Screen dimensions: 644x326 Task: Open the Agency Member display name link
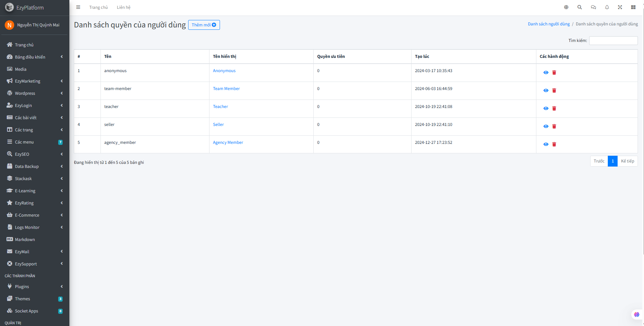228,143
